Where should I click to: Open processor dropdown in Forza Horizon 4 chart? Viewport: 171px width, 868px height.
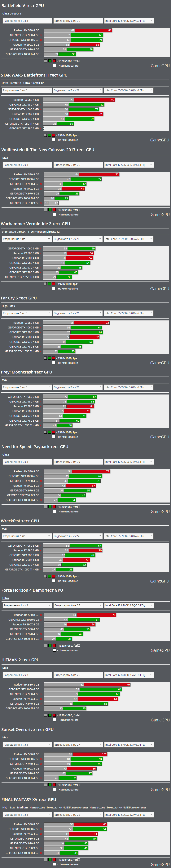click(129, 606)
